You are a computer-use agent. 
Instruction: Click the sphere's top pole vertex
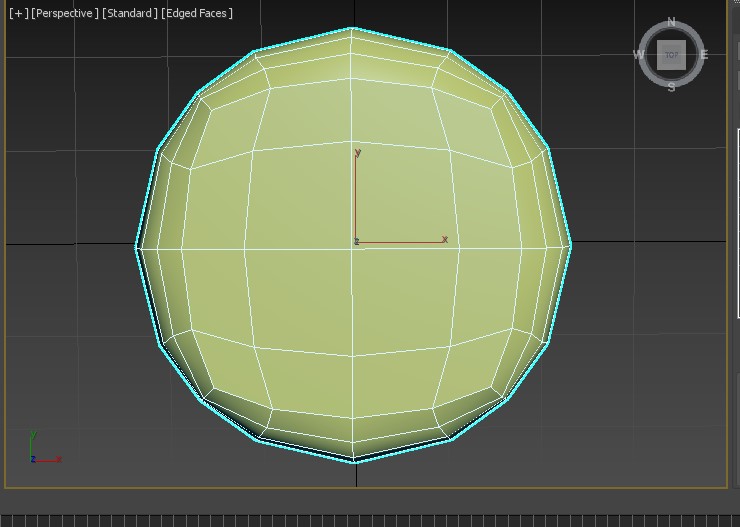(353, 29)
